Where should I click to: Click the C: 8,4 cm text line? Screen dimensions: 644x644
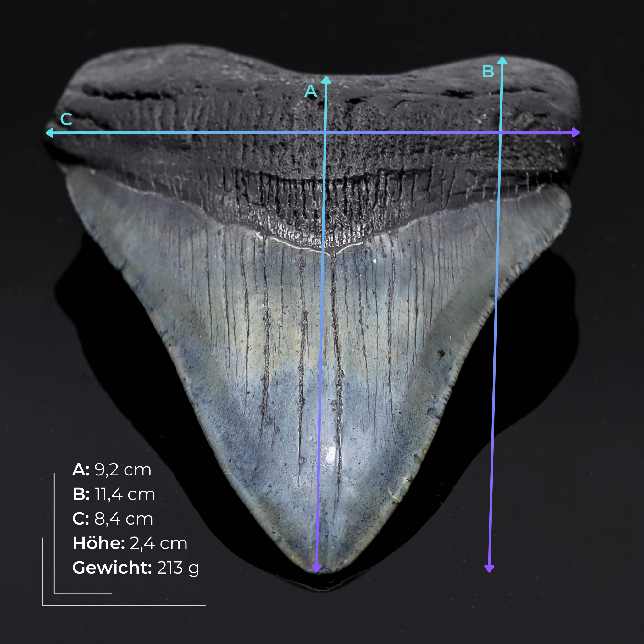click(x=112, y=519)
